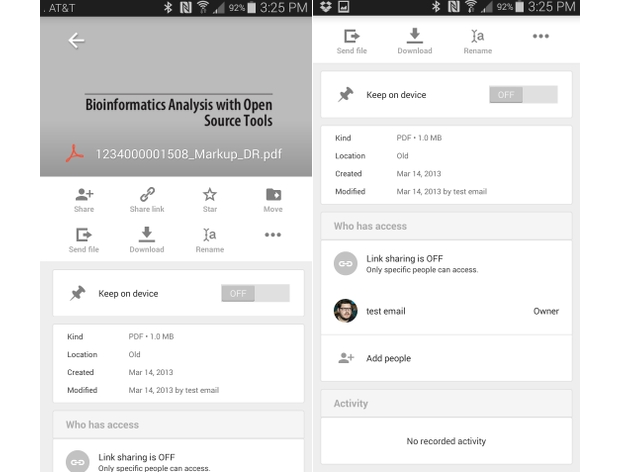Image resolution: width=639 pixels, height=472 pixels.
Task: Open test email owner avatar
Action: (x=346, y=311)
